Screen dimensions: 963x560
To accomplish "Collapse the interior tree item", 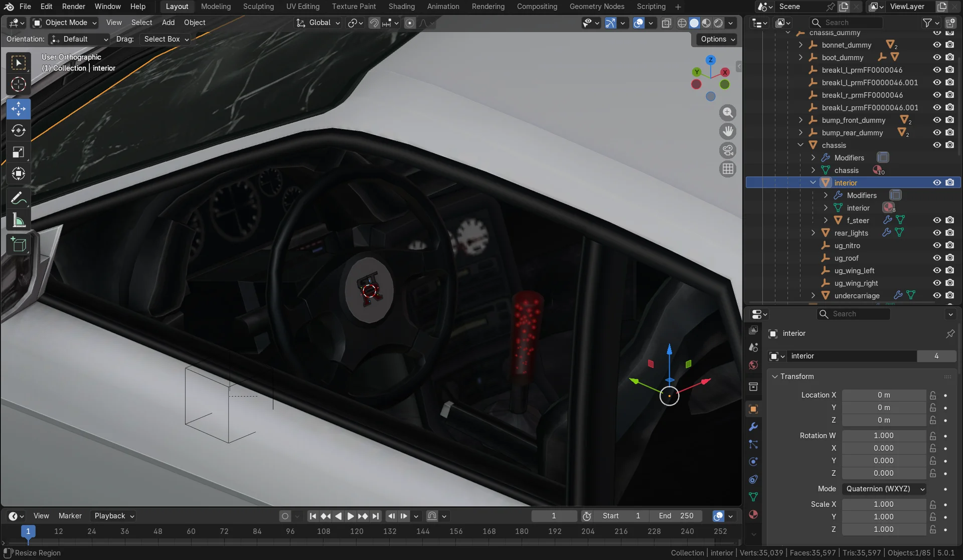I will click(813, 182).
